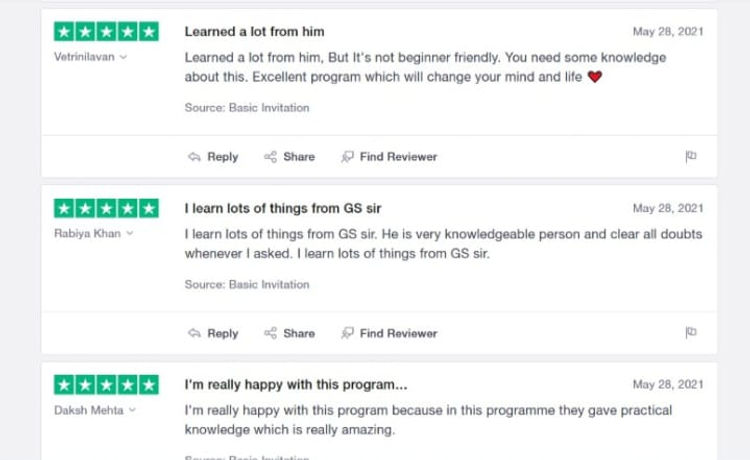Expand the Vetrinilavan reviewer dropdown
The height and width of the screenshot is (460, 750).
pyautogui.click(x=124, y=57)
